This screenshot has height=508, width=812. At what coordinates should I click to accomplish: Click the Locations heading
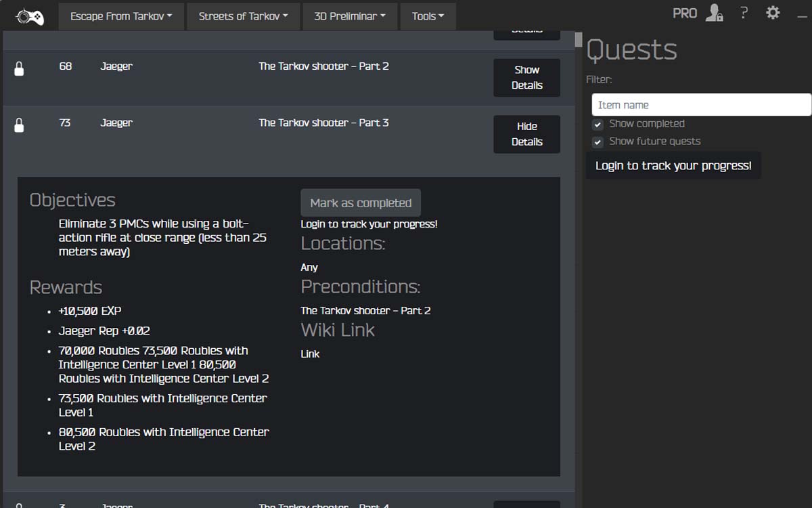click(x=343, y=243)
